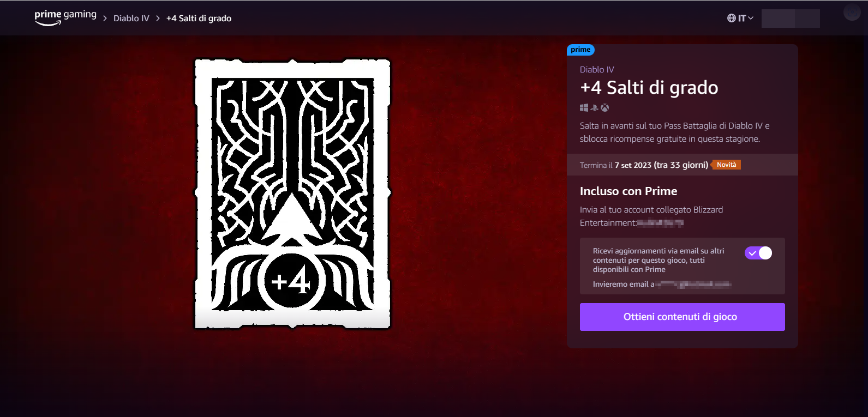
Task: Click the 'Ricevi aggiornamenti via email' label
Action: coord(659,260)
